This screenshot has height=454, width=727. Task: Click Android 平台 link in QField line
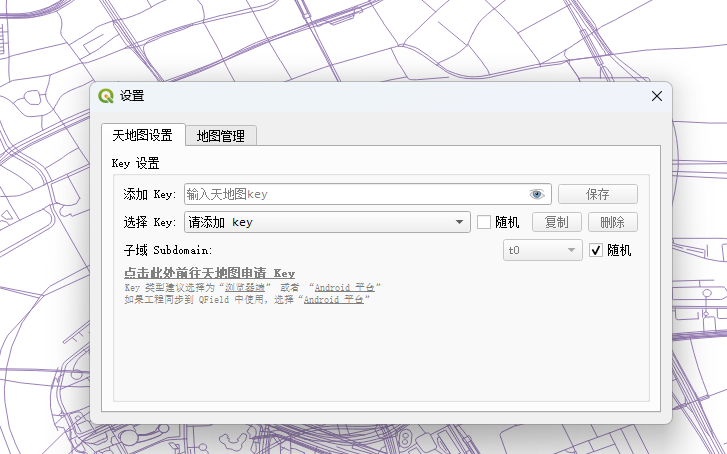click(x=334, y=299)
